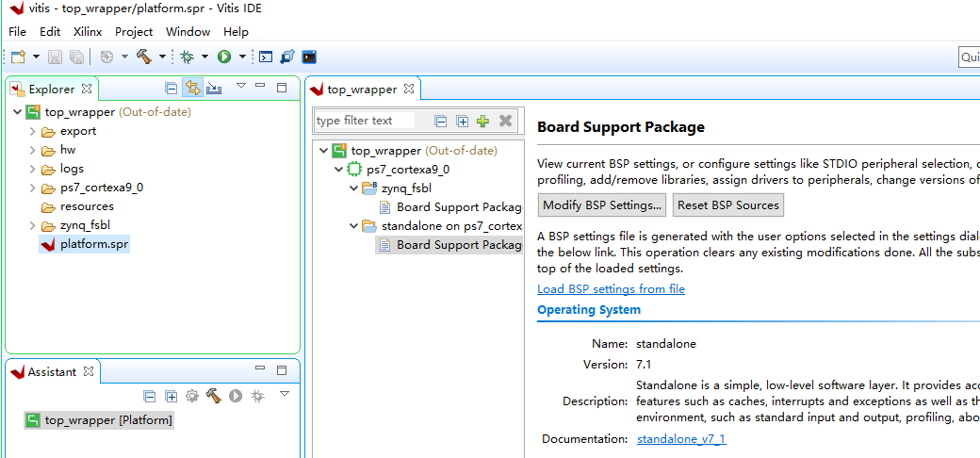Select the Assistant view tab

(52, 372)
